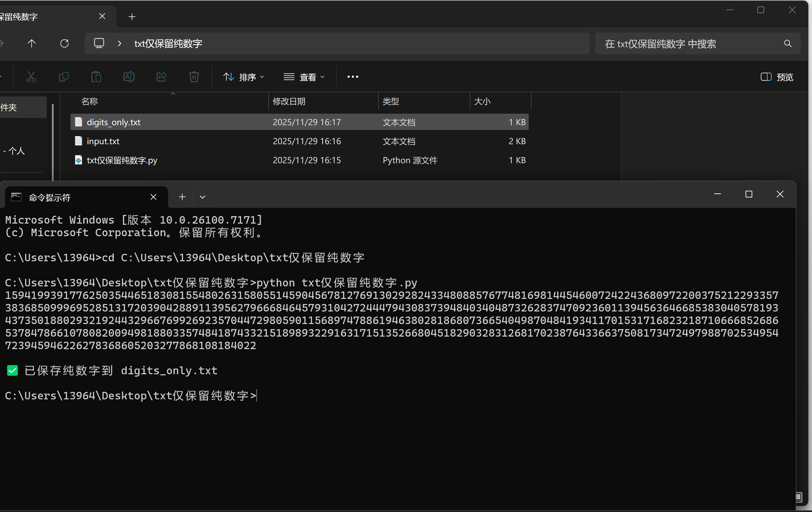This screenshot has width=812, height=512.
Task: Select the input.txt file name
Action: [x=103, y=141]
